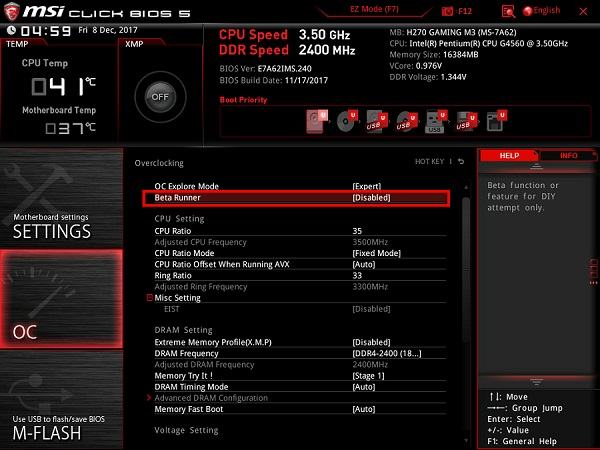The width and height of the screenshot is (600, 450).
Task: Select the Adjusted Ring Frequency row
Action: (300, 287)
